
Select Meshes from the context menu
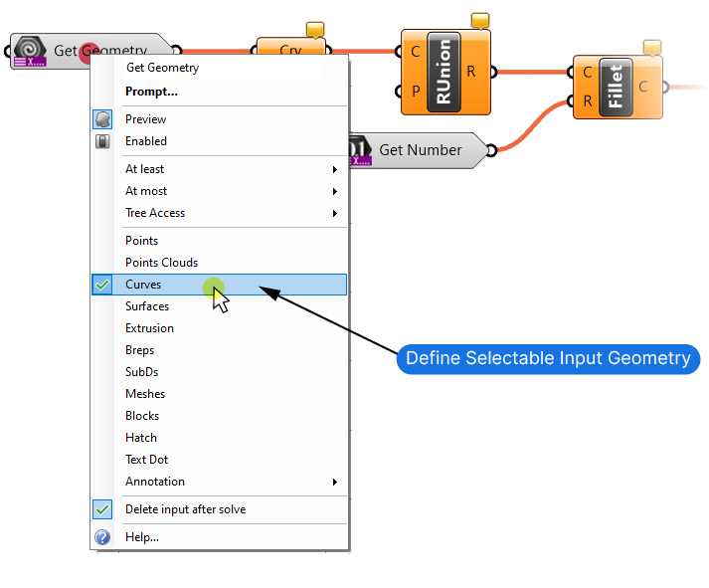(145, 394)
